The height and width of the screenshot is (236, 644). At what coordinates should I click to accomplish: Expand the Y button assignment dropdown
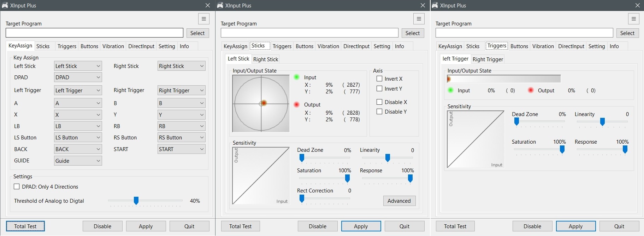(x=182, y=115)
